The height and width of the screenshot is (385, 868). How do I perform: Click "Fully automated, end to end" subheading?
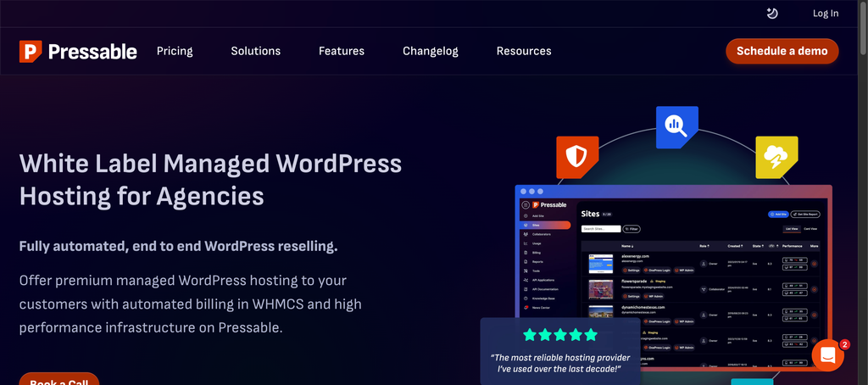click(178, 246)
